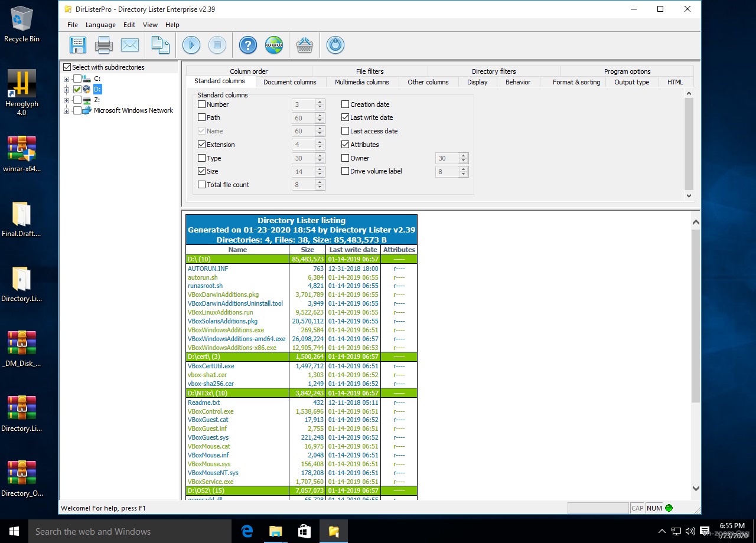
Task: Open the Language menu
Action: [100, 25]
